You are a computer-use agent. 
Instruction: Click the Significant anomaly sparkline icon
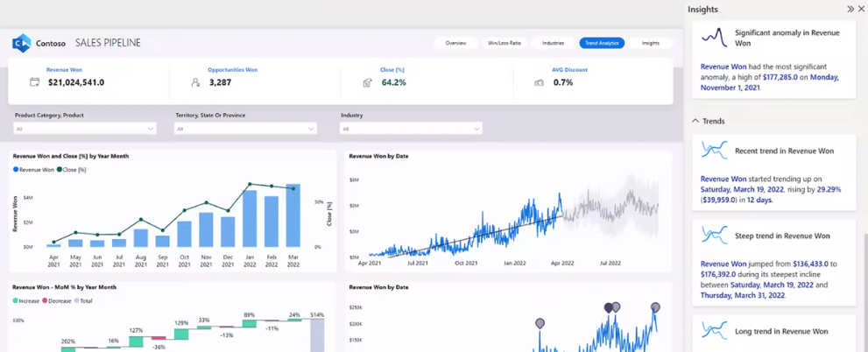pyautogui.click(x=714, y=37)
